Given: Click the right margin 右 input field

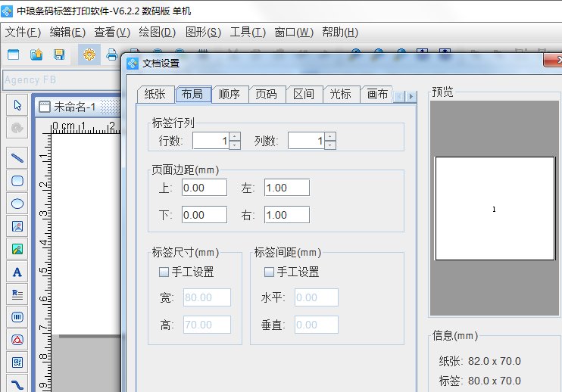Looking at the screenshot, I should coord(287,215).
